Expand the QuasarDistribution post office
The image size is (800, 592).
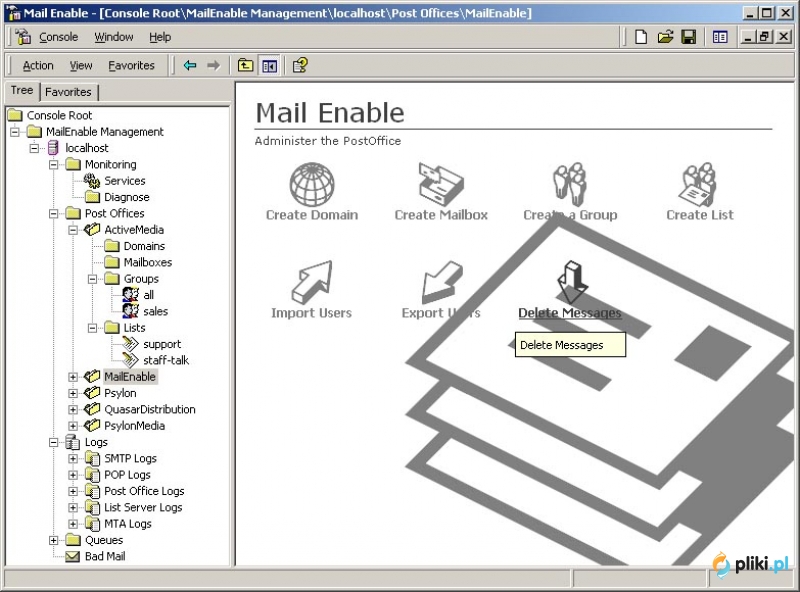coord(73,409)
